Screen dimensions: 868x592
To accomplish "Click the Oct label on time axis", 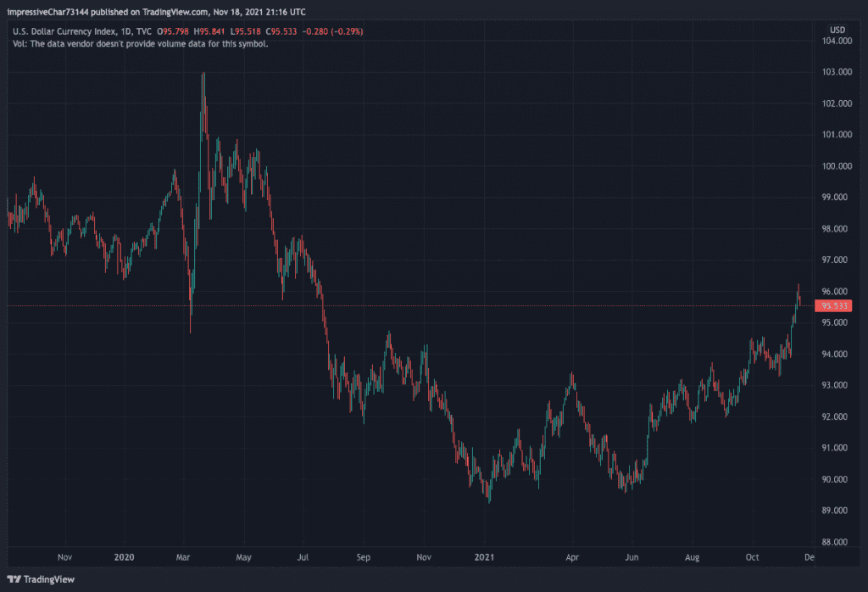I will (x=751, y=557).
